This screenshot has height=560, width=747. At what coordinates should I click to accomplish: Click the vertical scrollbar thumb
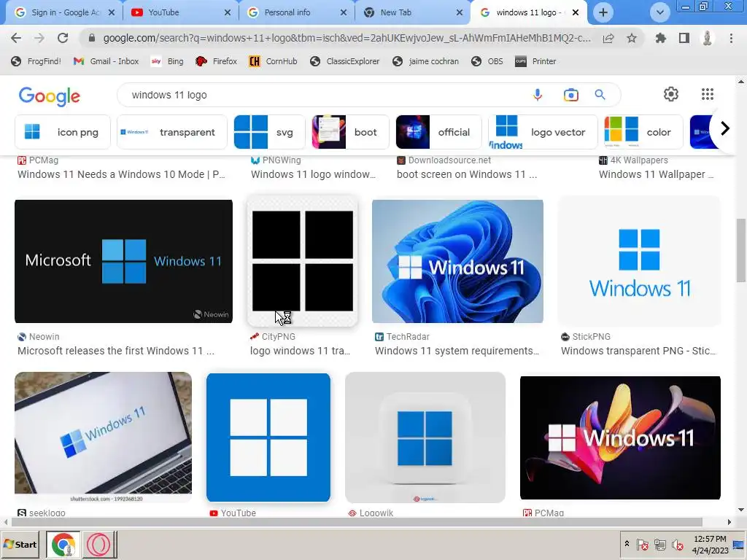[741, 250]
